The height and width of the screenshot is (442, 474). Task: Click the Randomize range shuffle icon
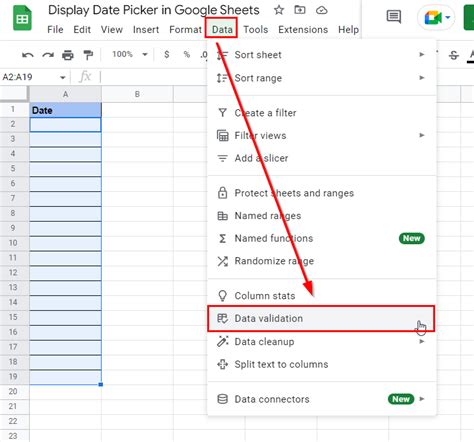point(223,261)
